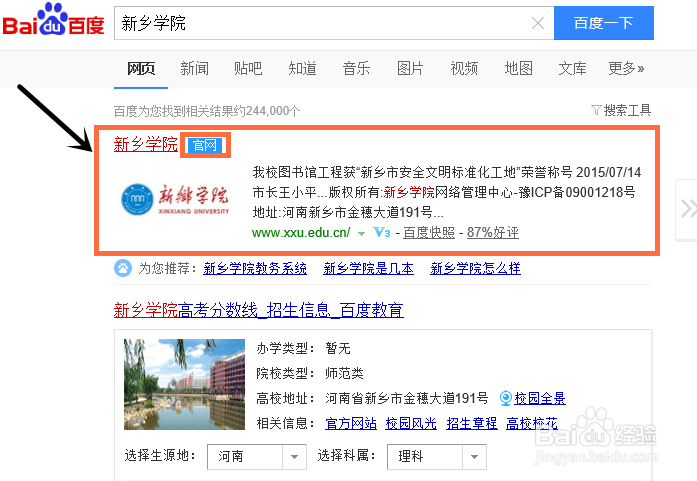Image resolution: width=697 pixels, height=481 pixels.
Task: Open the 选择生源地 dropdown showing 河南
Action: [257, 457]
